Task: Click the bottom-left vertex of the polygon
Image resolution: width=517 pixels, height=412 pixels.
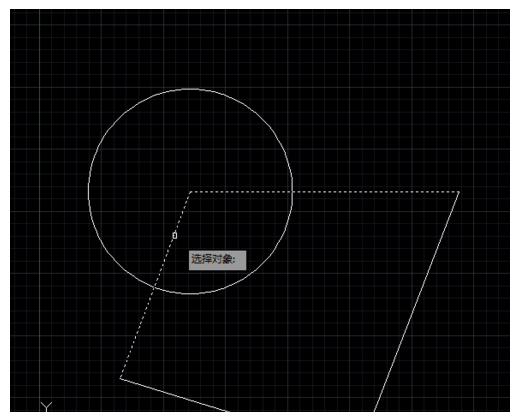Action: point(120,378)
